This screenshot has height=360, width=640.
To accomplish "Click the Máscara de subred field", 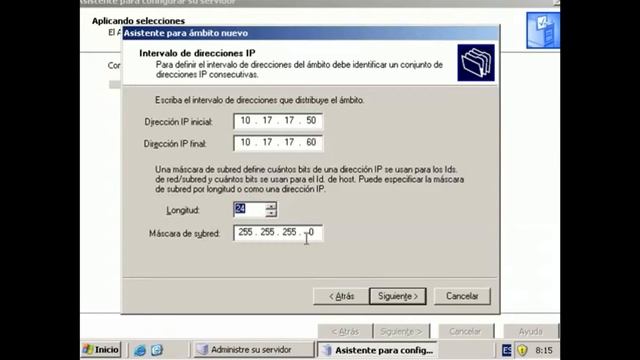I will coord(278,233).
